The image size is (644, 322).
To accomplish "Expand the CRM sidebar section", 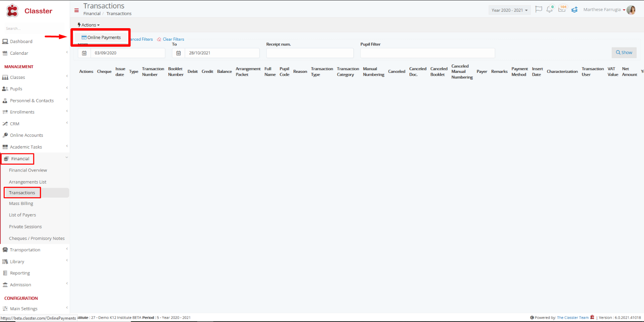I will click(67, 123).
